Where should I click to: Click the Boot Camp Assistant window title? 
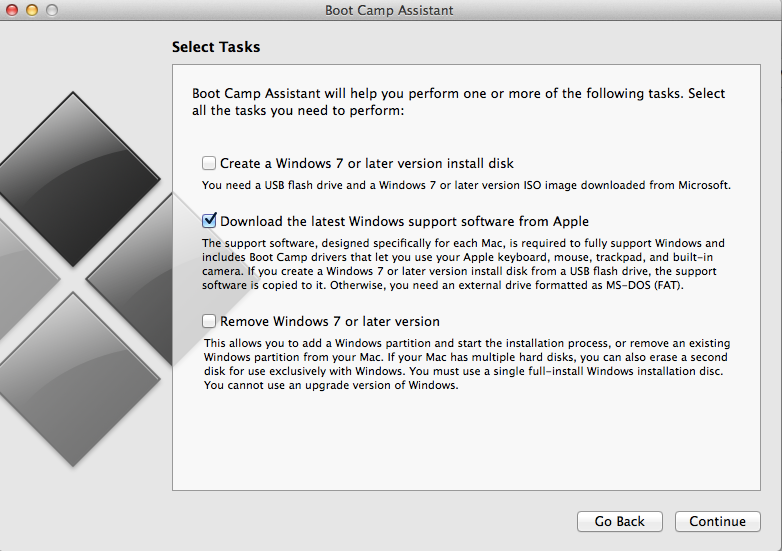coord(389,10)
